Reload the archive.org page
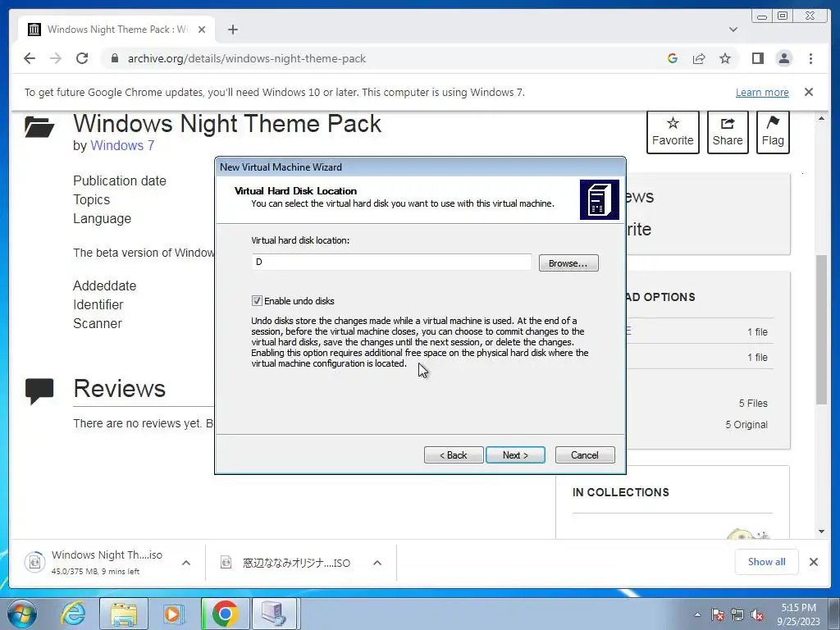 point(82,58)
